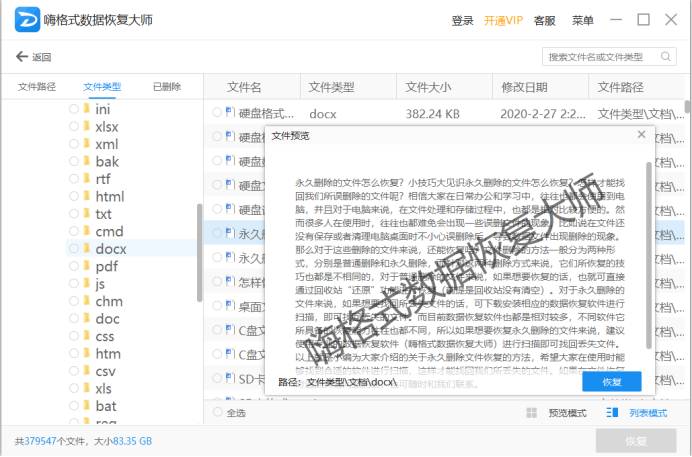Switch to the 已删除 tab
This screenshot has height=457, width=692.
coord(167,87)
